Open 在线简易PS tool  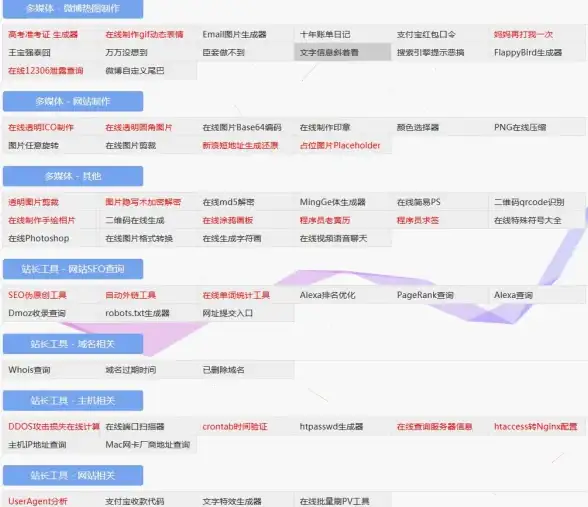click(x=418, y=202)
